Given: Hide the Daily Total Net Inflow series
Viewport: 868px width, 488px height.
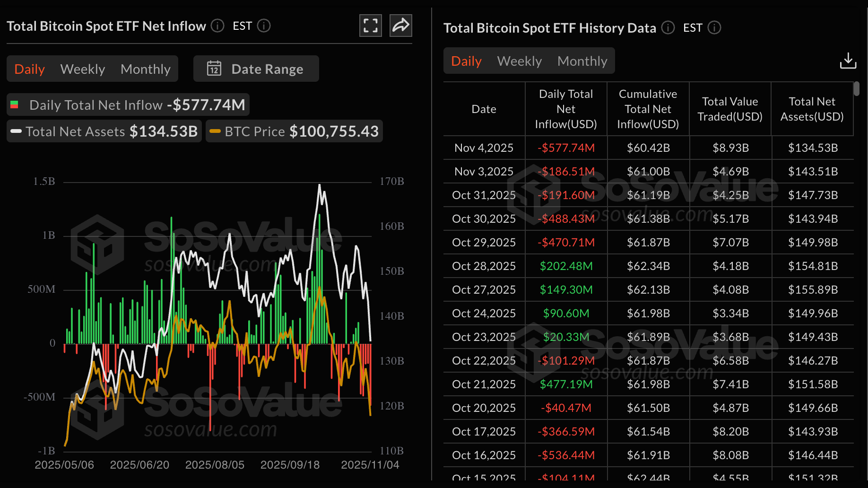Looking at the screenshot, I should (128, 105).
